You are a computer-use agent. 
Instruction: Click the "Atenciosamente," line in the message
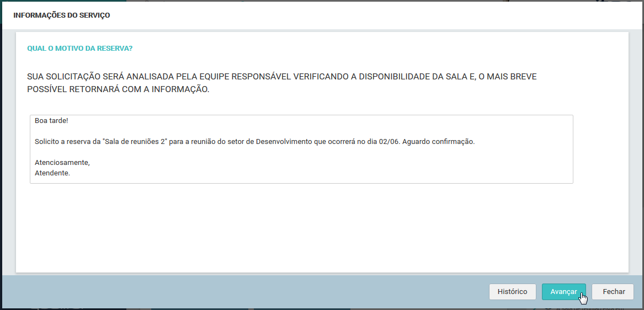62,163
